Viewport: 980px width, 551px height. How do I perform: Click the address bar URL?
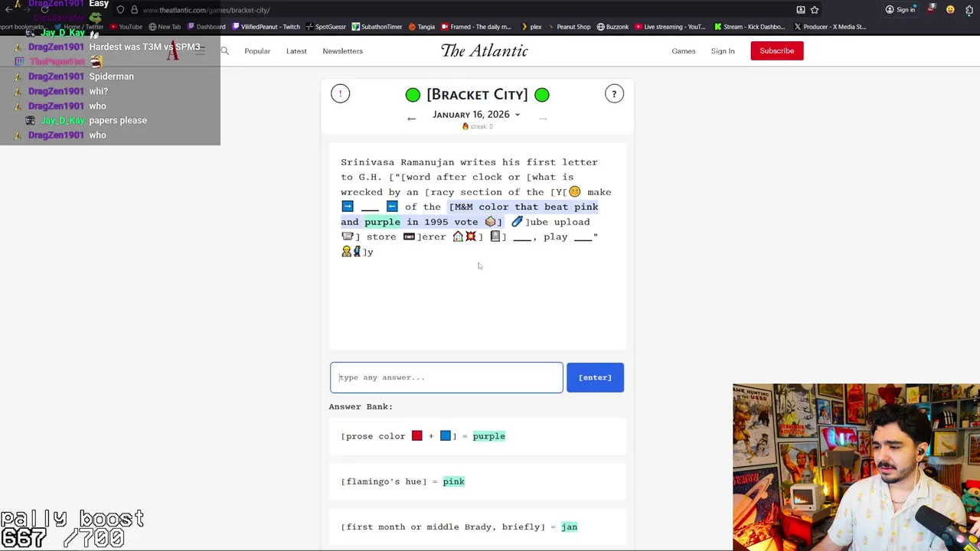point(206,10)
